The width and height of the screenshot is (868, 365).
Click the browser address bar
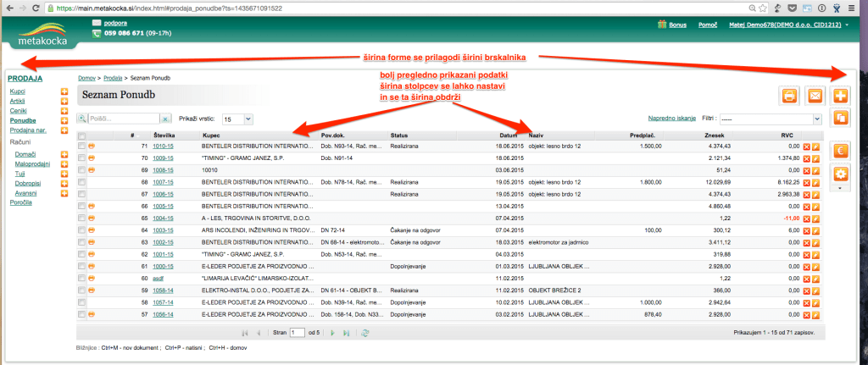click(396, 8)
